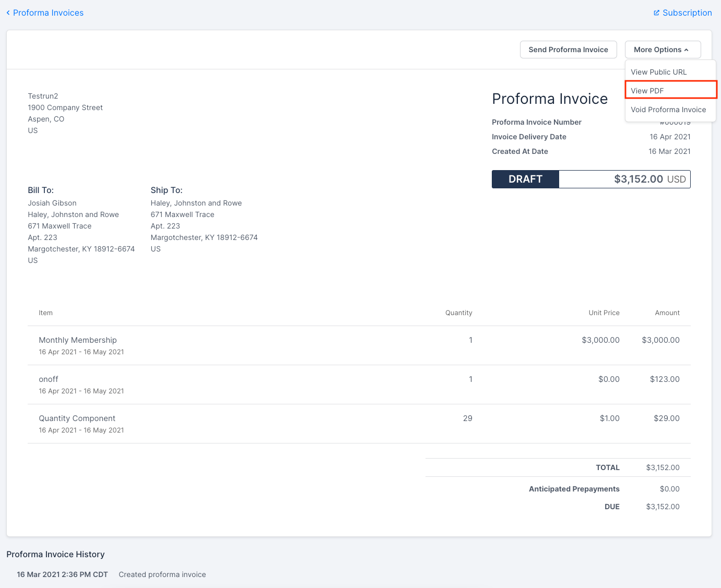Click the Anticipated Prepayments label
The height and width of the screenshot is (588, 721).
point(574,489)
